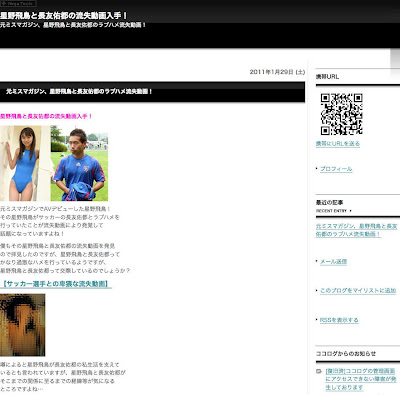The height and width of the screenshot is (395, 400).
Task: Click このブログをマイリストに追加 link
Action: [x=358, y=291]
